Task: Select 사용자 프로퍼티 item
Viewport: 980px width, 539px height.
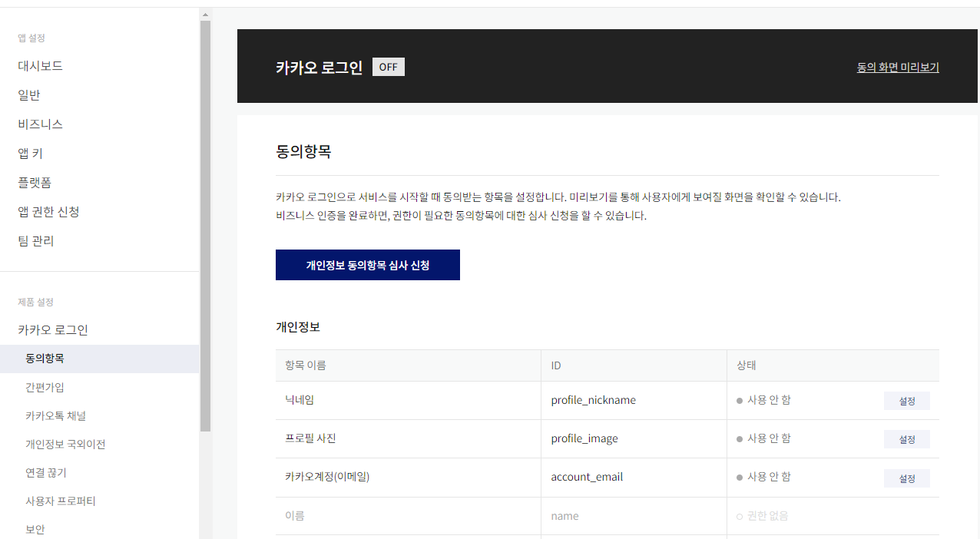Action: click(x=61, y=501)
